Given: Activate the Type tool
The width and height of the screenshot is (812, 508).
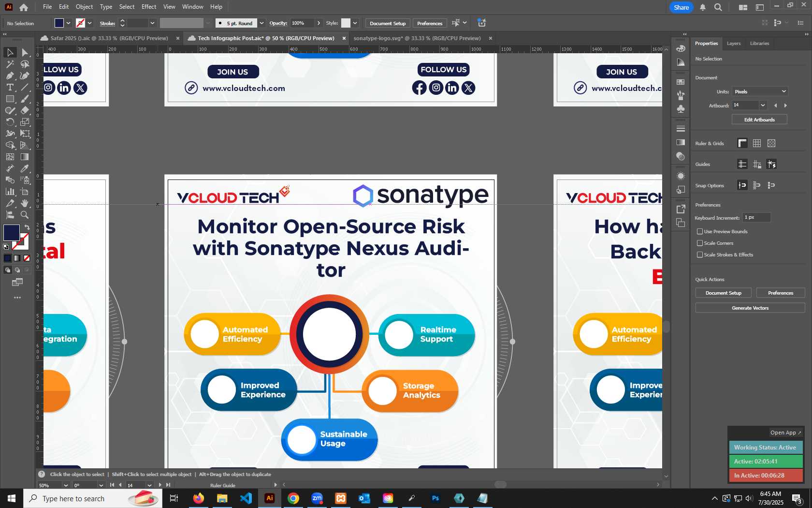Looking at the screenshot, I should (10, 87).
